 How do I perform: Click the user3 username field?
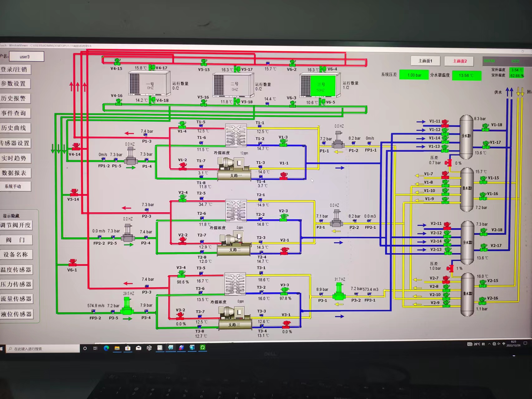(26, 57)
